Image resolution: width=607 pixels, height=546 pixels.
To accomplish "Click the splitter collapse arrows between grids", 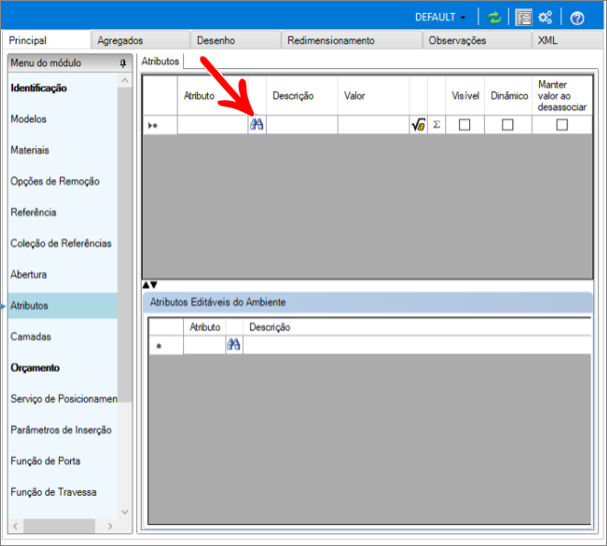I will point(149,285).
